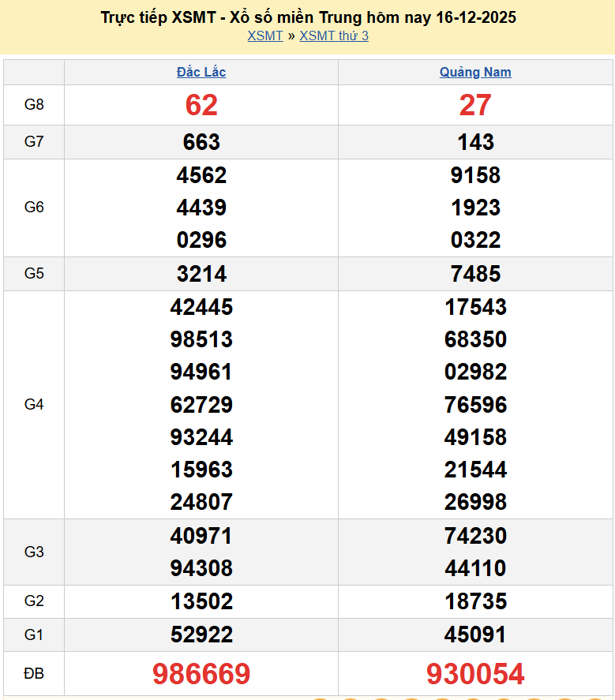Click the G1 row label

click(x=34, y=634)
